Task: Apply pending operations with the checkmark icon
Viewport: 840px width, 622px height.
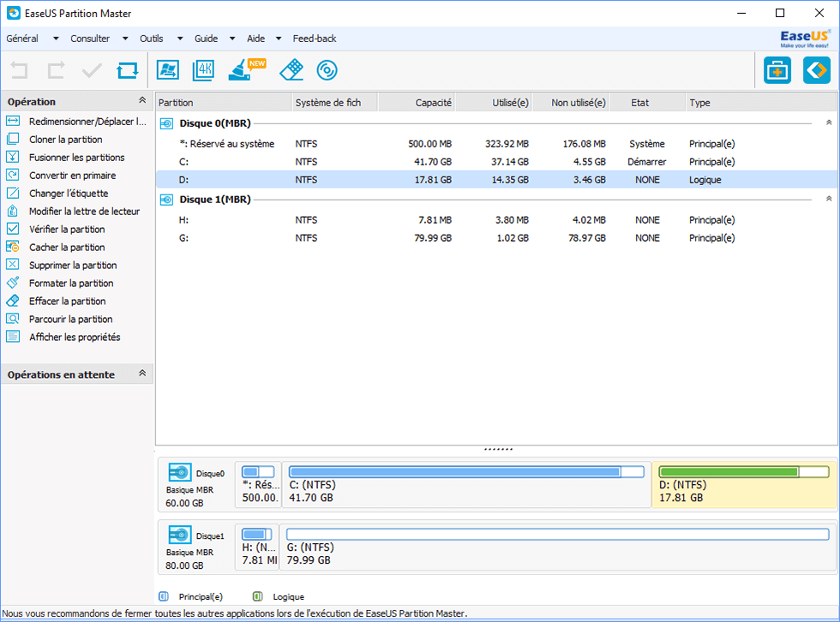Action: (92, 70)
